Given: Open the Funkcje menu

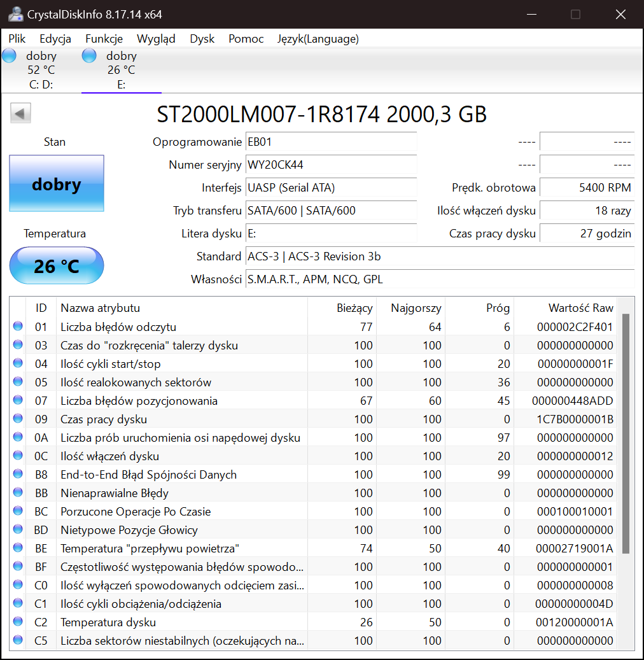Looking at the screenshot, I should pyautogui.click(x=104, y=39).
